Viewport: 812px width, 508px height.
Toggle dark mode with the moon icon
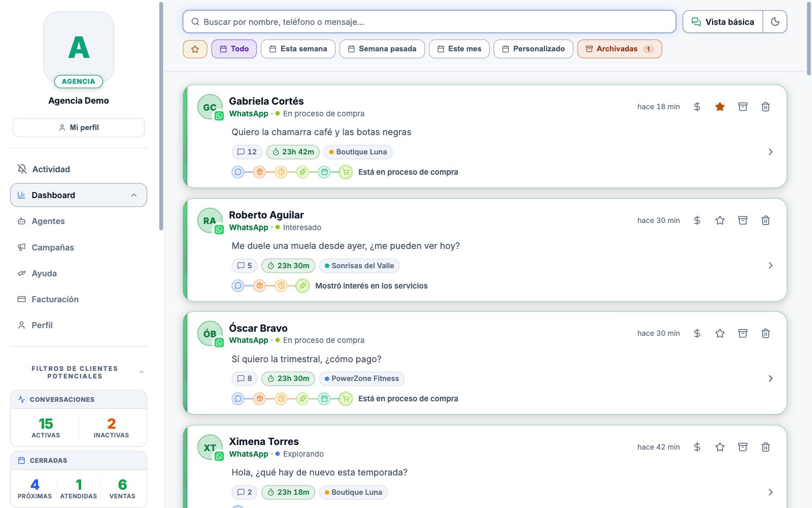775,22
